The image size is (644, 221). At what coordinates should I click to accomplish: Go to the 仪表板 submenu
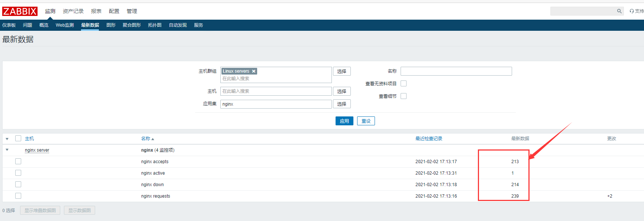9,25
